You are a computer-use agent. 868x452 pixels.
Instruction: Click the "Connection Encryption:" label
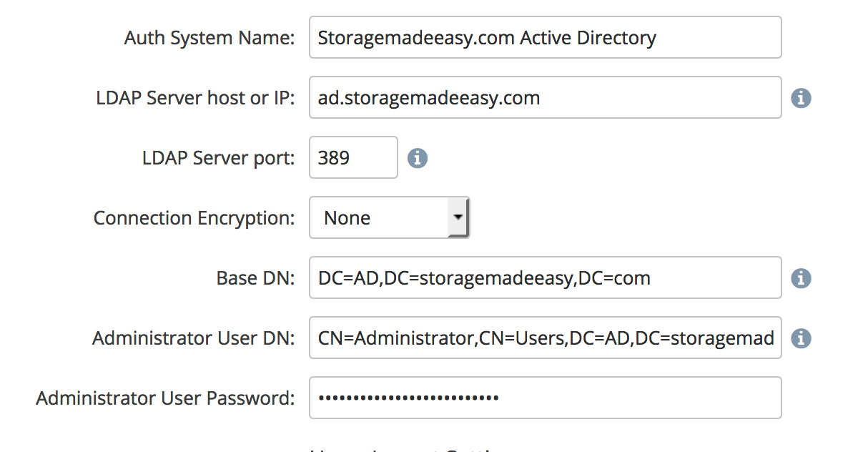[x=194, y=218]
